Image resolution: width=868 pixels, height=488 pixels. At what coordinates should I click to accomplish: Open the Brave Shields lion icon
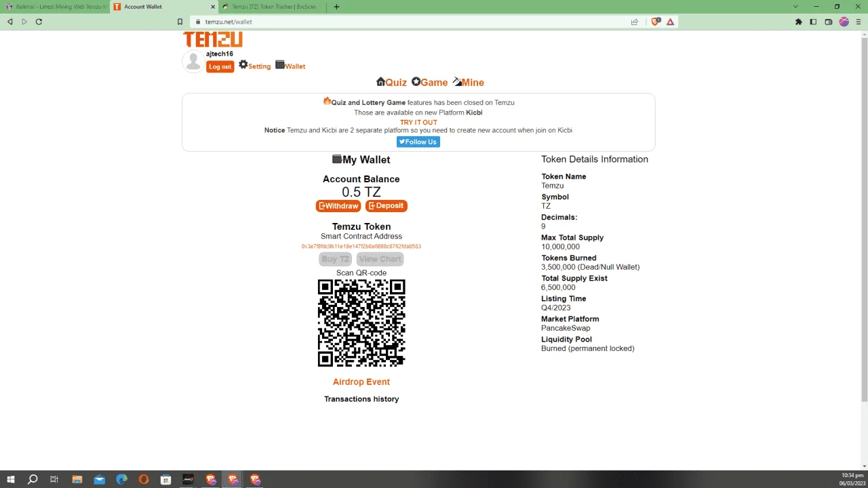click(656, 22)
